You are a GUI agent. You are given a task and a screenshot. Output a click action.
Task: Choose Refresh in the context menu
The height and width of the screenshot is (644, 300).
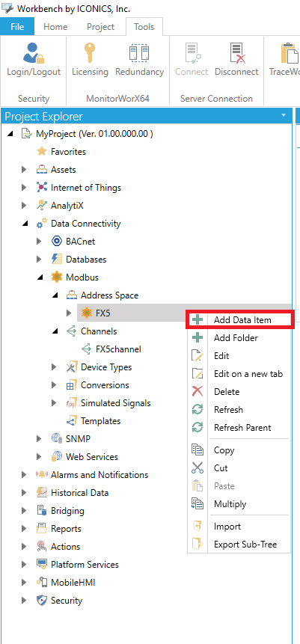(x=239, y=410)
